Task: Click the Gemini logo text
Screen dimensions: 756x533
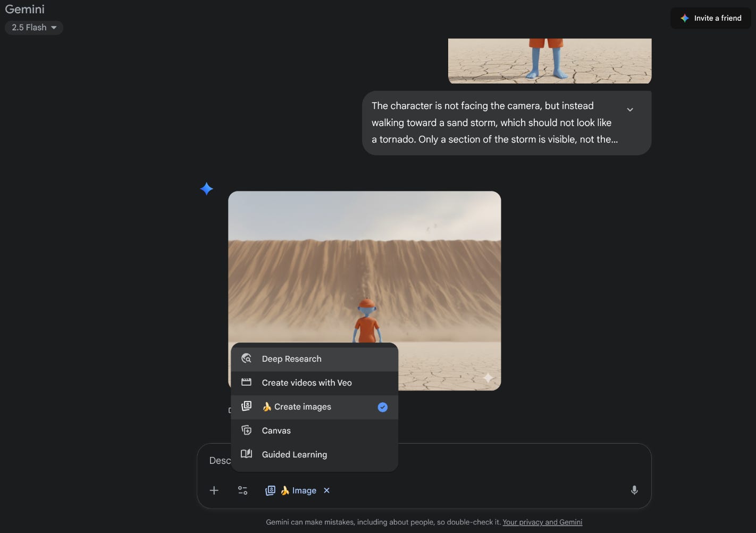Action: (x=24, y=9)
